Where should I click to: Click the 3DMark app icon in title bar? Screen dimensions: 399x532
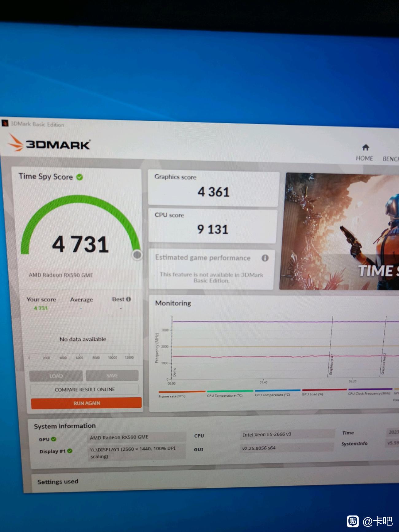coord(5,123)
